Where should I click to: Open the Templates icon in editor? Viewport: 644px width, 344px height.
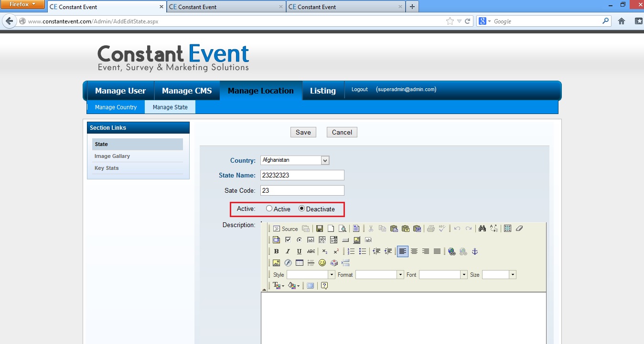(356, 229)
